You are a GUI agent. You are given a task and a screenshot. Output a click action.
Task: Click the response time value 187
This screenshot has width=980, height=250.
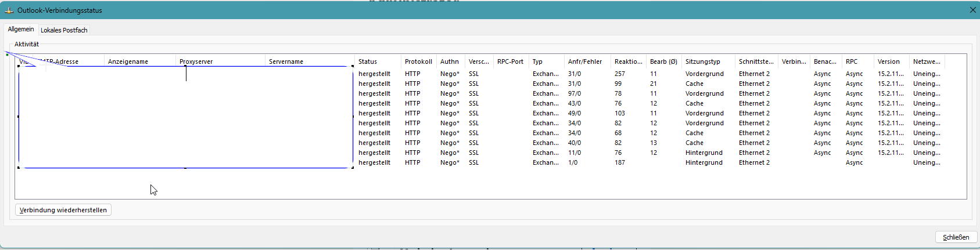tap(620, 162)
